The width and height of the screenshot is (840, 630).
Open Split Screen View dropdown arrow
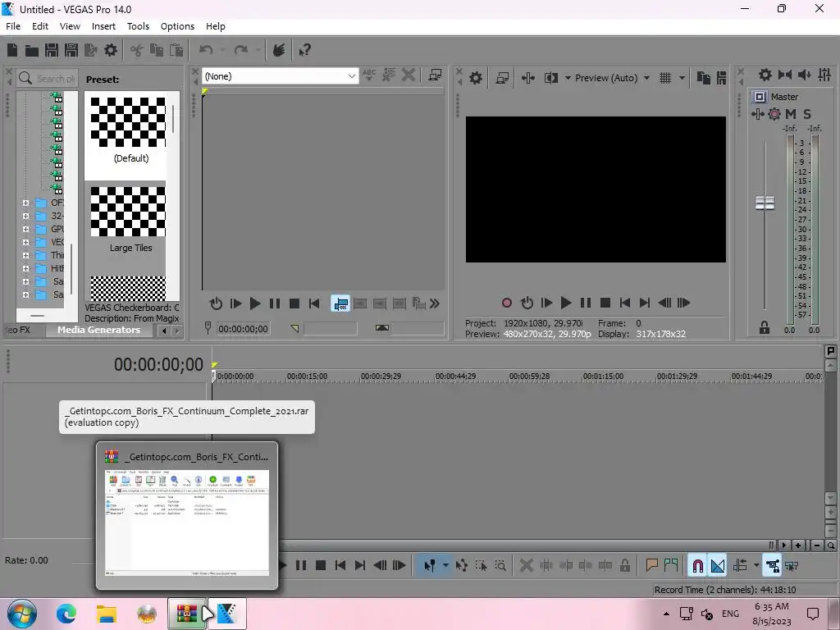(x=568, y=78)
